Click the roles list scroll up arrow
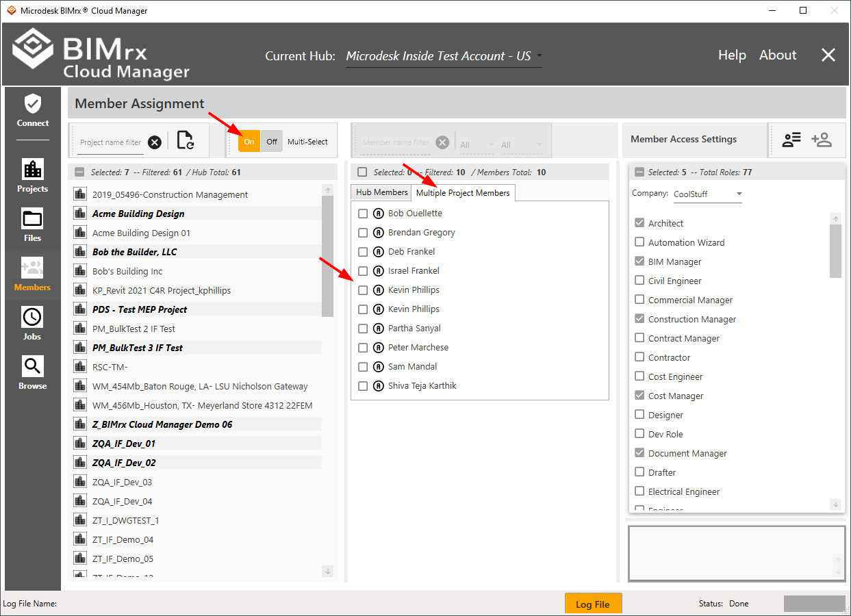Viewport: 851px width, 616px height. (835, 218)
